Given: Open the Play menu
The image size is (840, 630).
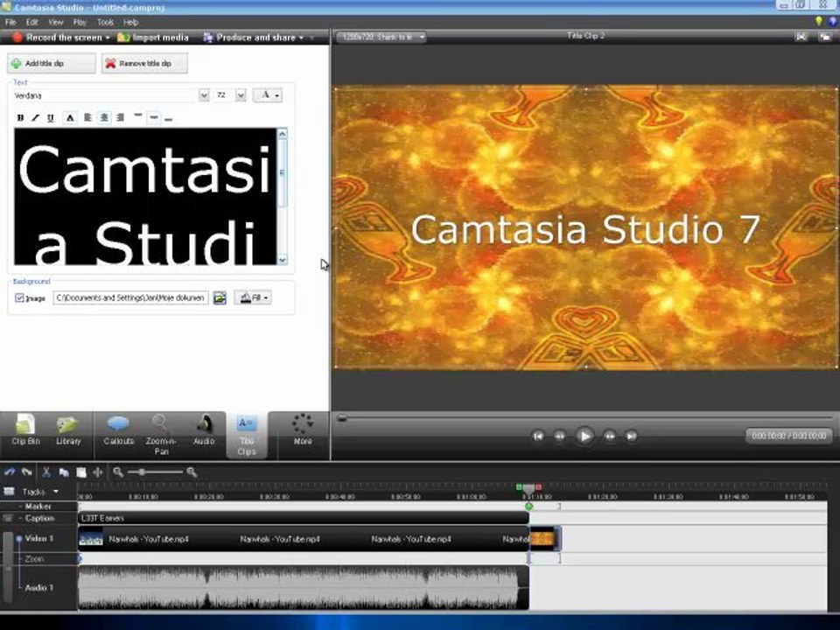Looking at the screenshot, I should pyautogui.click(x=80, y=23).
